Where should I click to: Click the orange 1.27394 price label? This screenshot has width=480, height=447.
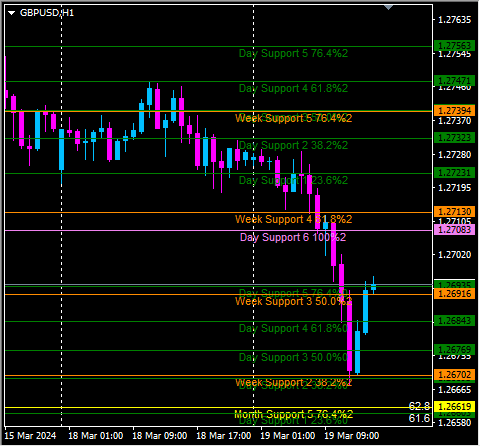(x=455, y=110)
